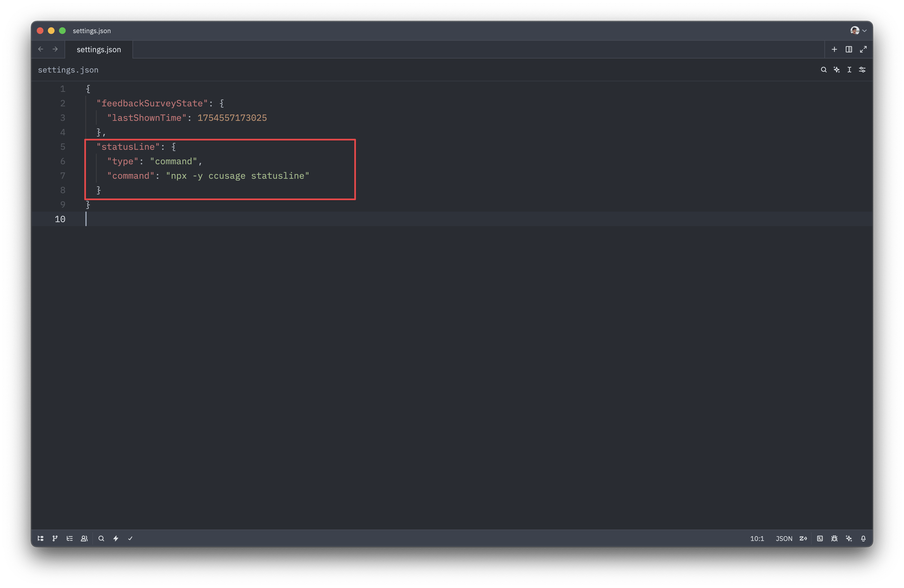Open the edit prediction Z menu
Image resolution: width=904 pixels, height=588 pixels.
(x=803, y=538)
